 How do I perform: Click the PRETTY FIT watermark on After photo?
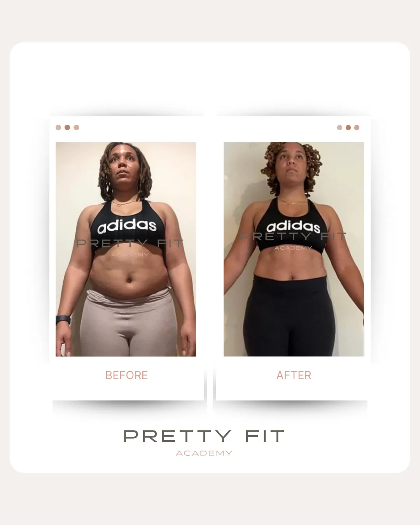(x=293, y=236)
